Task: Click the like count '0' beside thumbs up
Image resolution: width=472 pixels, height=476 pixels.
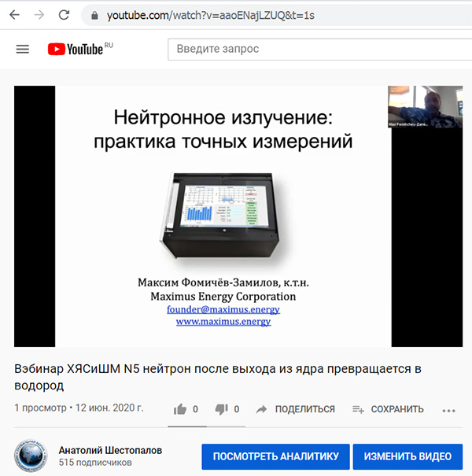Action: pyautogui.click(x=195, y=409)
